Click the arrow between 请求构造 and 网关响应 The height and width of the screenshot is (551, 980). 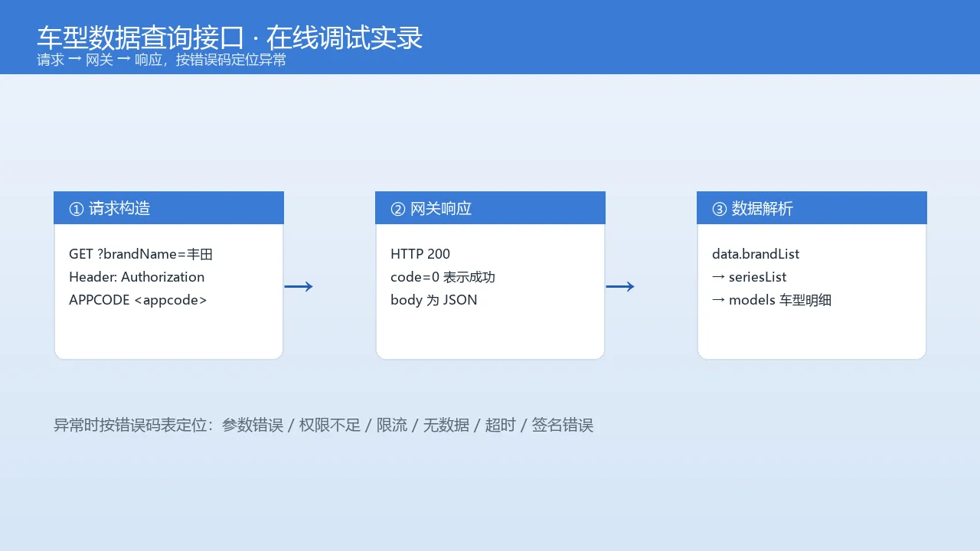(x=299, y=287)
